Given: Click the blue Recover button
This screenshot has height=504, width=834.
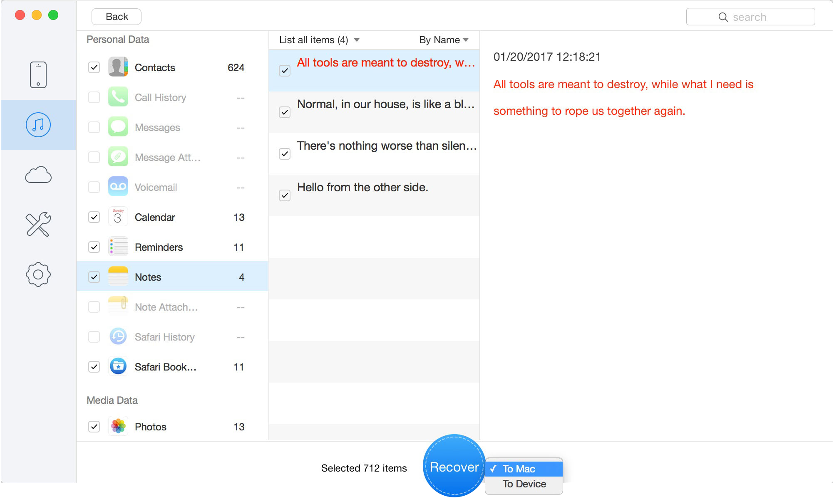Looking at the screenshot, I should point(454,466).
